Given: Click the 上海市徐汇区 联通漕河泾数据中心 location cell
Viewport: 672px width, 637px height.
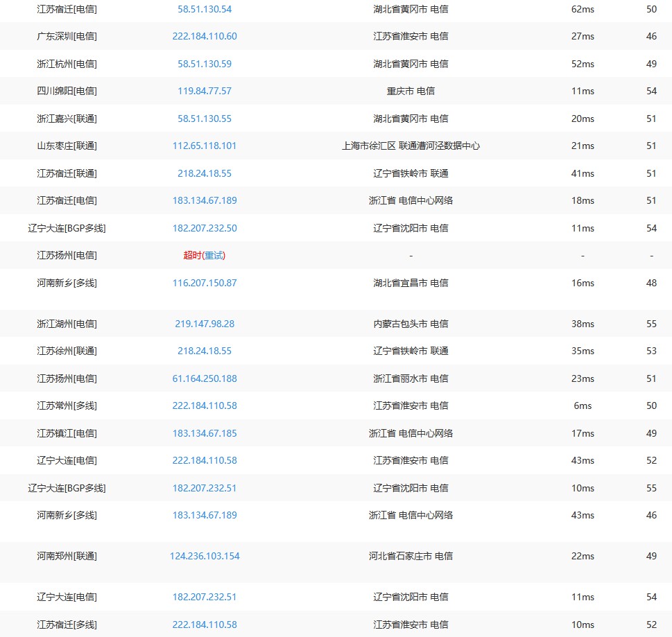Looking at the screenshot, I should point(411,146).
